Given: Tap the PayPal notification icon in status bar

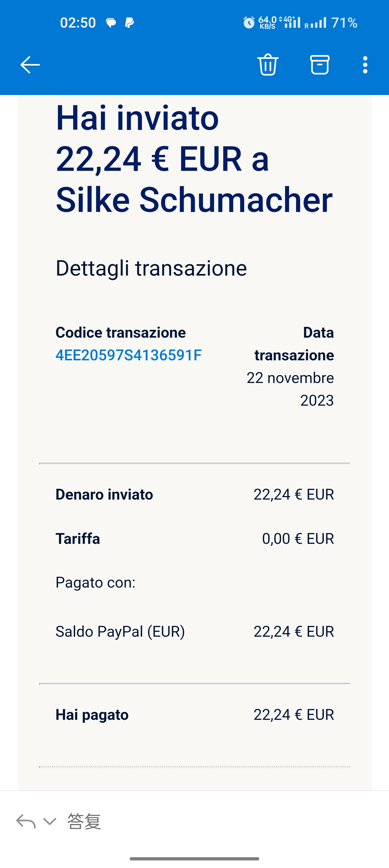Looking at the screenshot, I should coord(130,23).
